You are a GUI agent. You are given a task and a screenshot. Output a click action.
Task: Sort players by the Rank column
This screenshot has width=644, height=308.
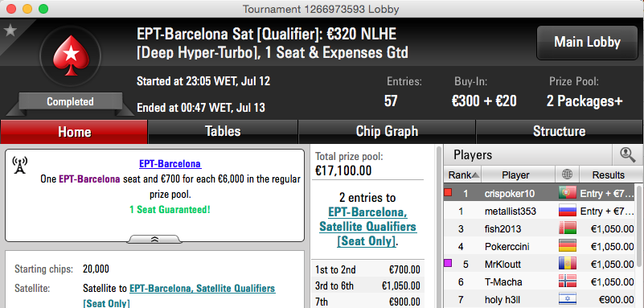point(463,175)
